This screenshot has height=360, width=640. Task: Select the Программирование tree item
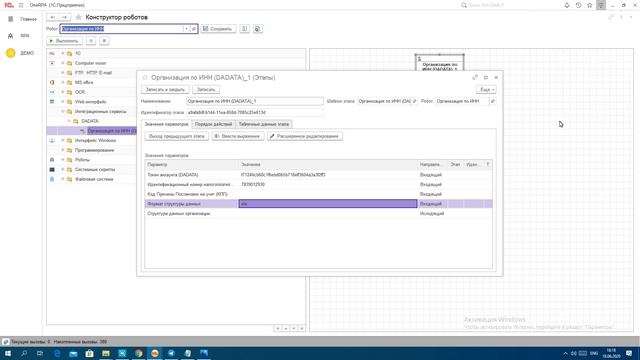pos(94,150)
